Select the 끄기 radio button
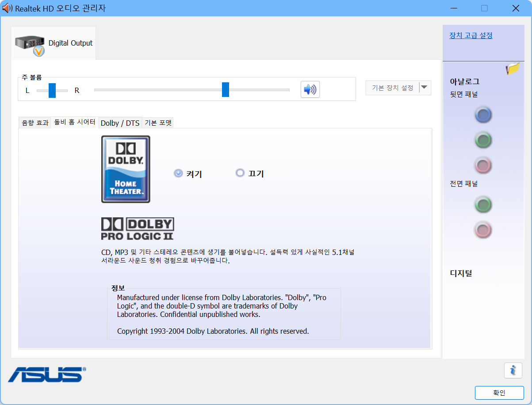Image resolution: width=532 pixels, height=405 pixels. [240, 173]
